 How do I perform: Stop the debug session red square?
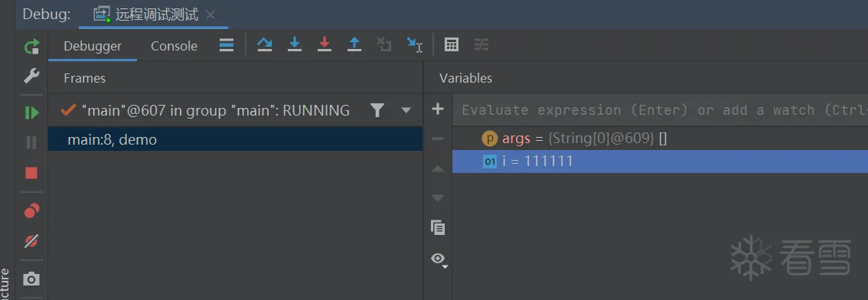(x=31, y=173)
